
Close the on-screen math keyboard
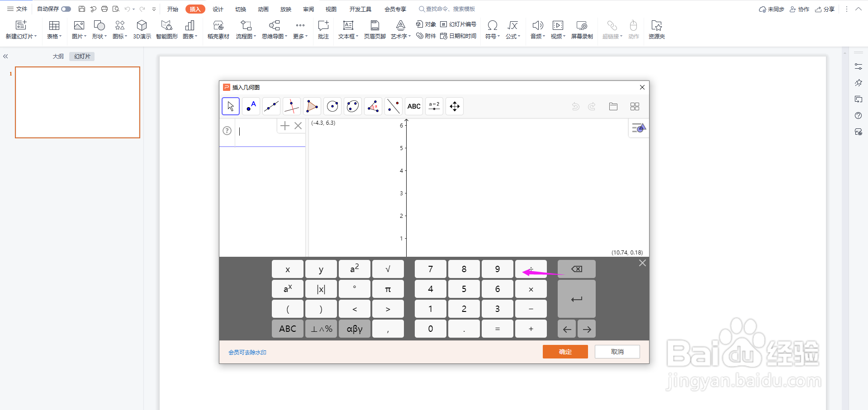click(642, 263)
